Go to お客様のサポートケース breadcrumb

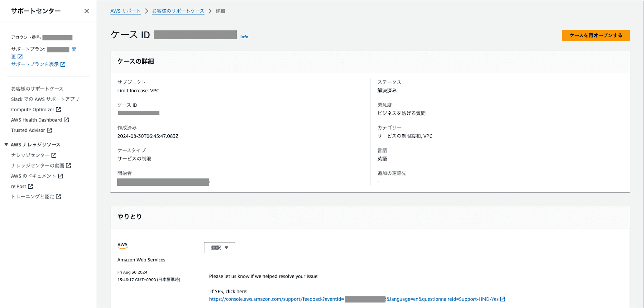point(178,11)
